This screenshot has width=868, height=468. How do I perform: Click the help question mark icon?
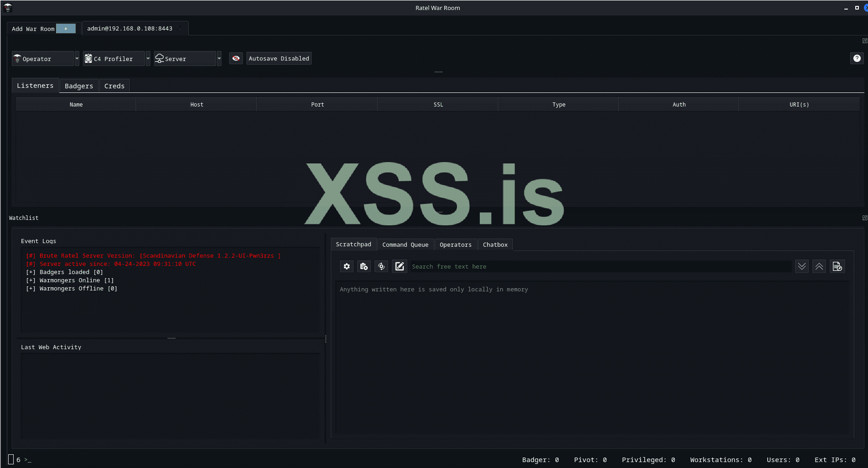pyautogui.click(x=857, y=58)
